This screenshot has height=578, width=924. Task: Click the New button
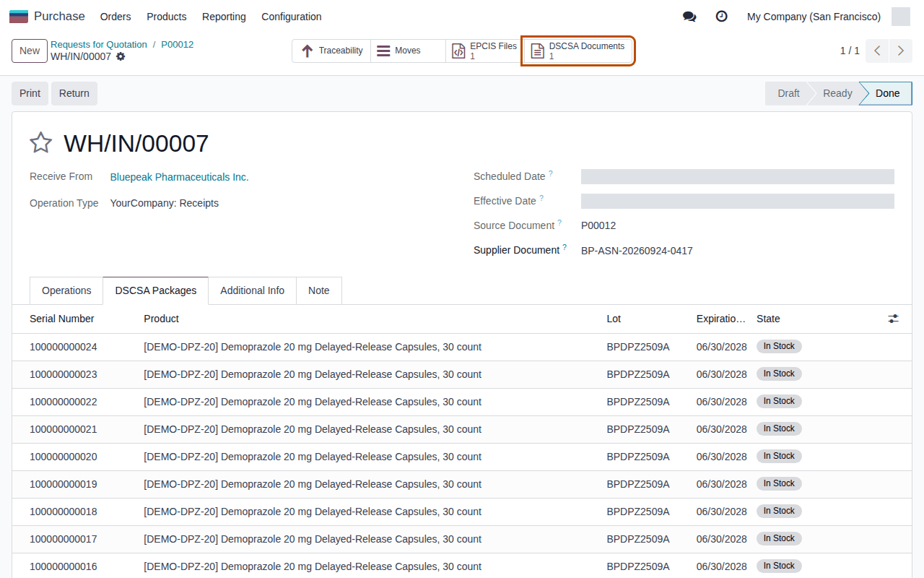(x=30, y=51)
